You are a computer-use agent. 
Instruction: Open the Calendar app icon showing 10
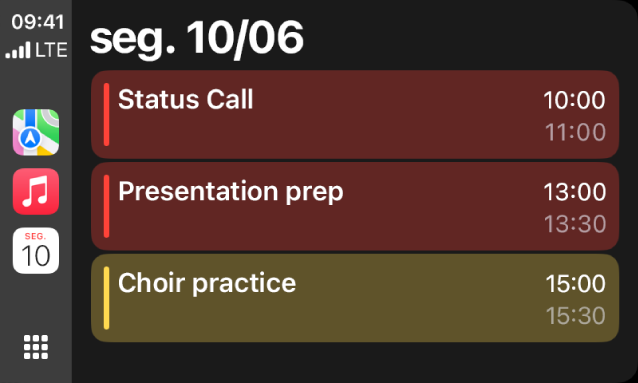36,250
